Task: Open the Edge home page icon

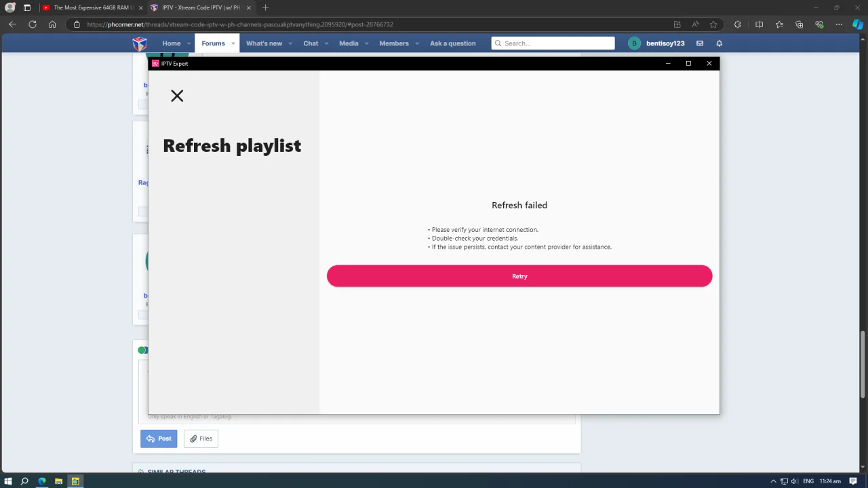Action: coord(52,24)
